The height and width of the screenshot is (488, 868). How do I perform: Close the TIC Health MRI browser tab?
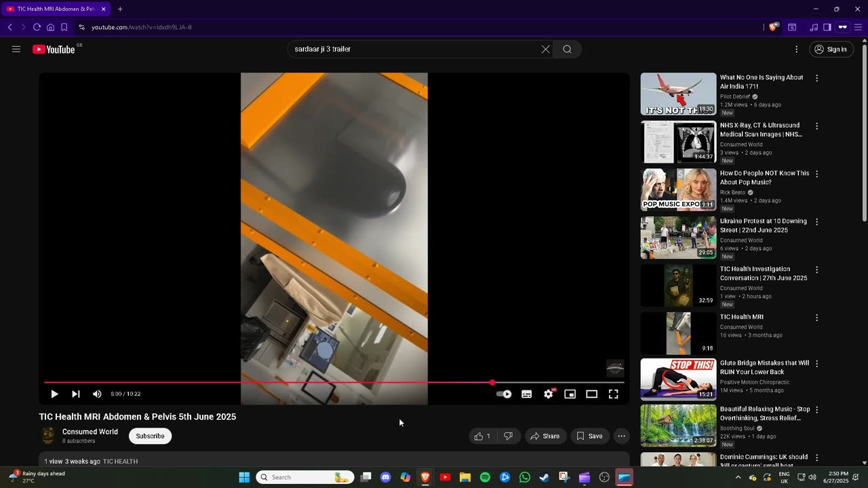[103, 9]
